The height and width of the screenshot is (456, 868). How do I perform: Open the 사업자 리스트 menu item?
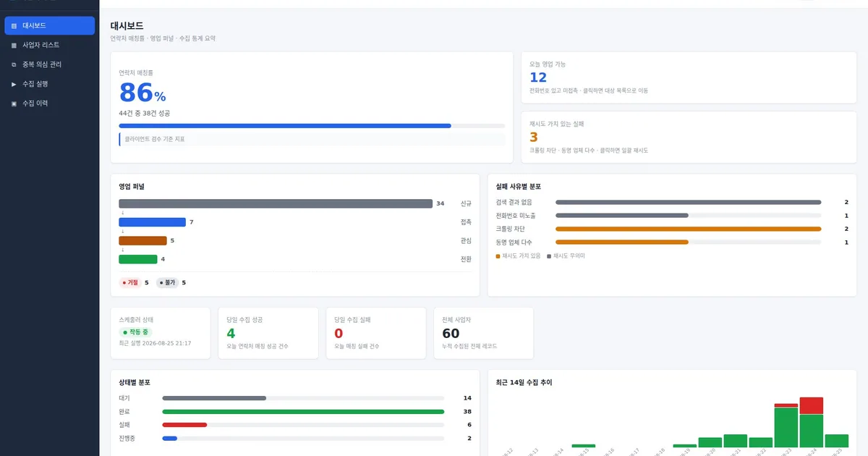pos(49,45)
